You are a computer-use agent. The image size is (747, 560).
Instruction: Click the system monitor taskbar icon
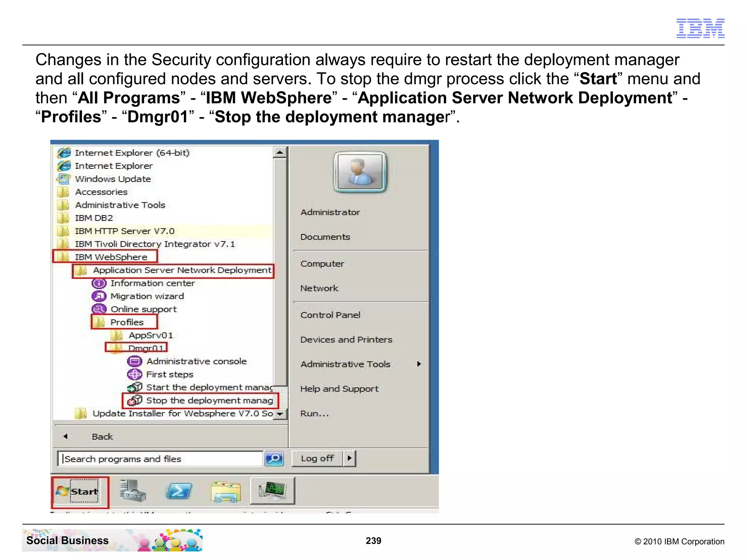(272, 490)
